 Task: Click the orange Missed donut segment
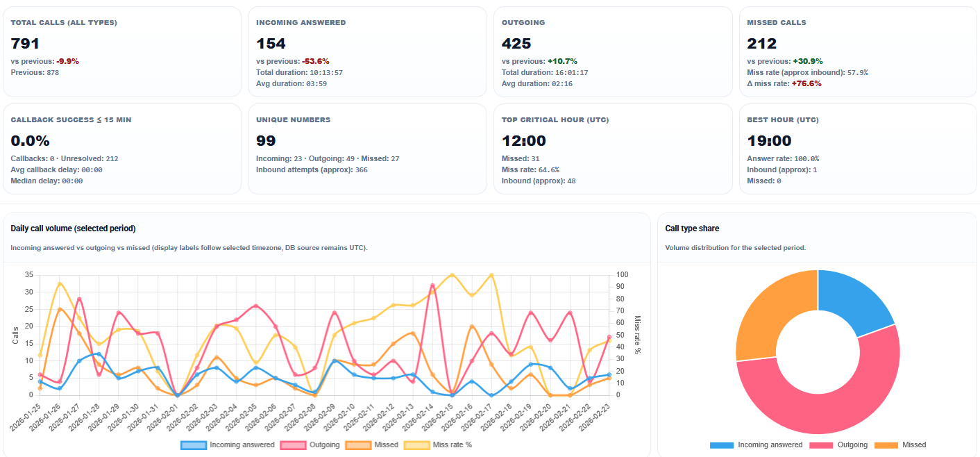772,313
